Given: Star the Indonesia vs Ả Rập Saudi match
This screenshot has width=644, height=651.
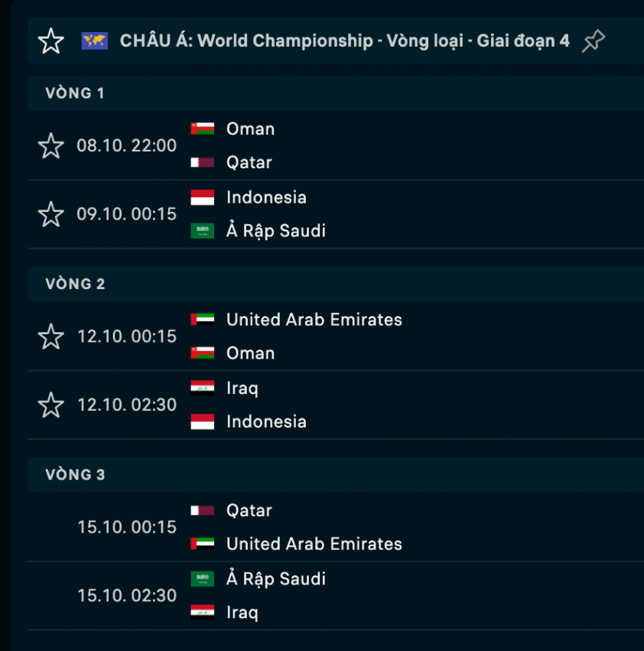Looking at the screenshot, I should pos(51,214).
